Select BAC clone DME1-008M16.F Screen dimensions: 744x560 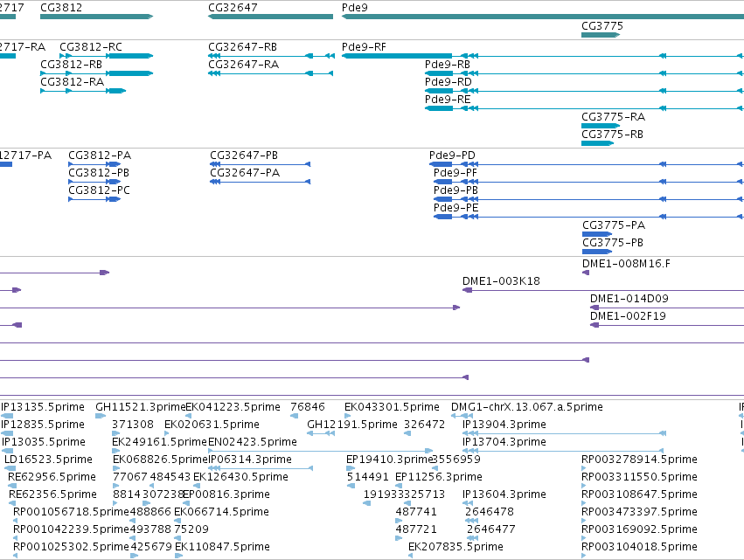pos(626,264)
